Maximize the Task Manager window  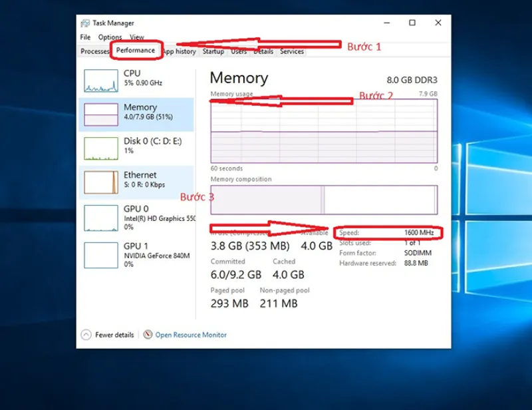point(412,23)
